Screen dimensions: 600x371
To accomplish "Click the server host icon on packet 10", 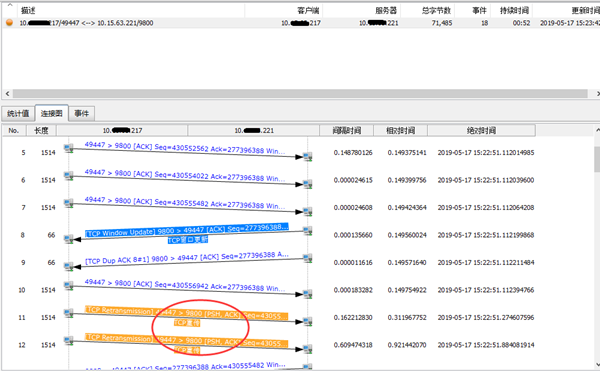I will pyautogui.click(x=308, y=294).
